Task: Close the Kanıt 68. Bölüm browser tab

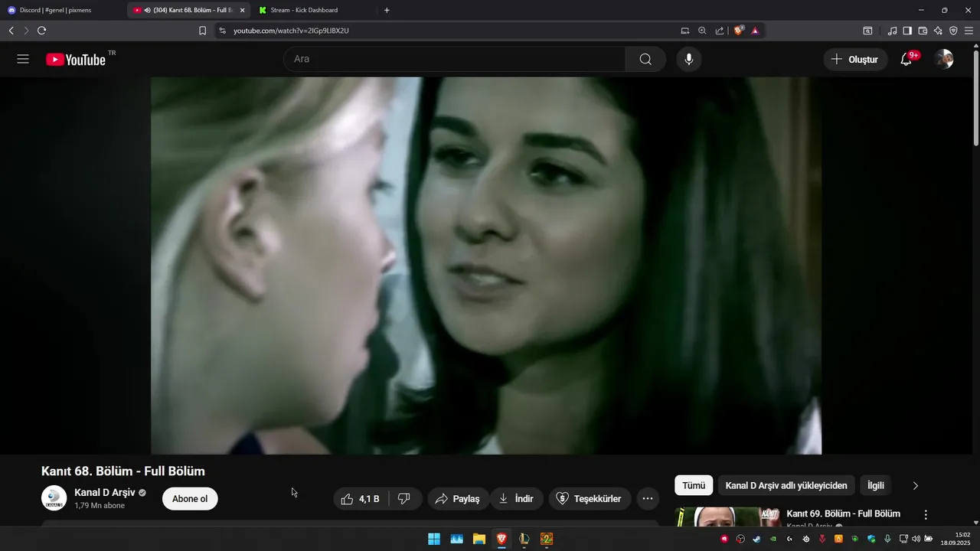Action: [x=242, y=10]
